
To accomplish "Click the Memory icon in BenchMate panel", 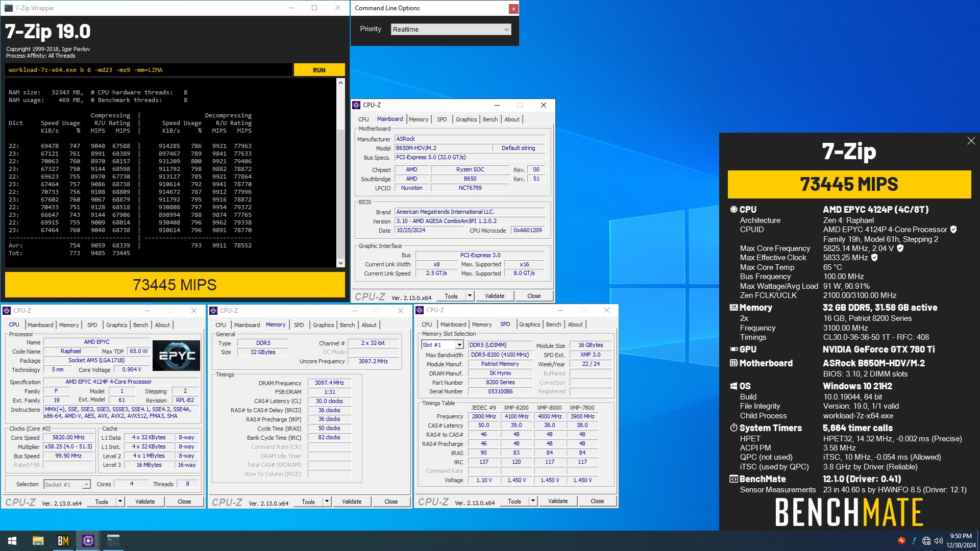I will (733, 308).
